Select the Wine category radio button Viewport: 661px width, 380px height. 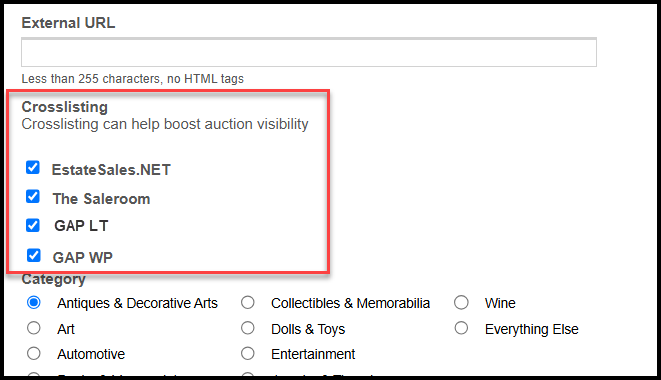(461, 302)
